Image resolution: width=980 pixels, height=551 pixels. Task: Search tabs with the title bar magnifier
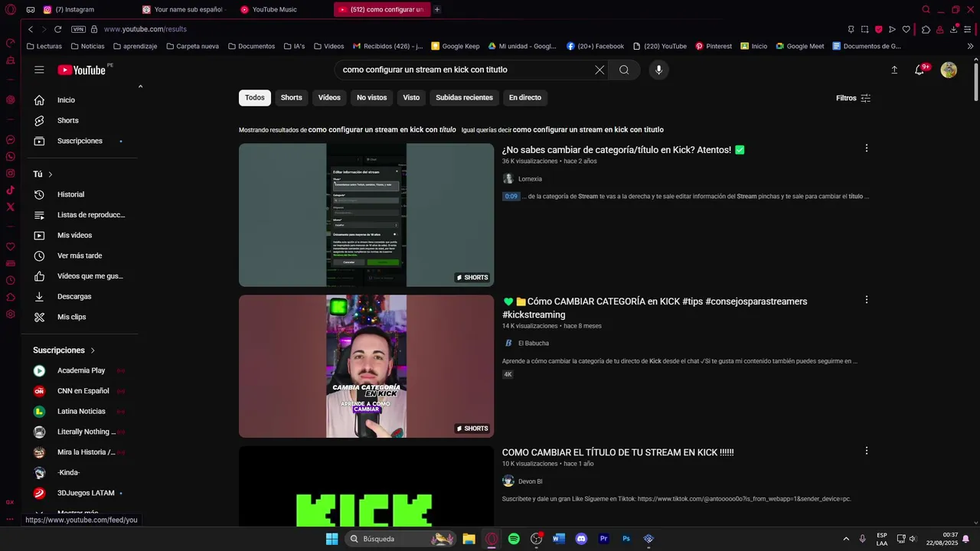coord(926,10)
